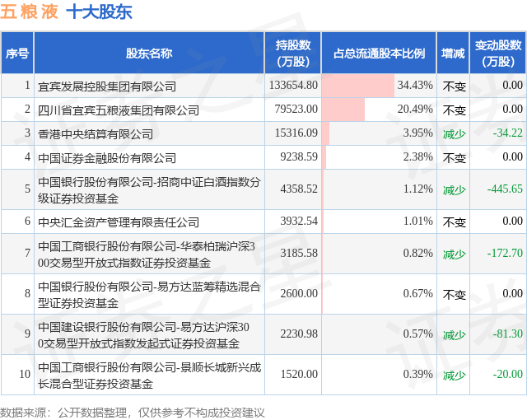Click holding value 4358.52

click(x=299, y=189)
